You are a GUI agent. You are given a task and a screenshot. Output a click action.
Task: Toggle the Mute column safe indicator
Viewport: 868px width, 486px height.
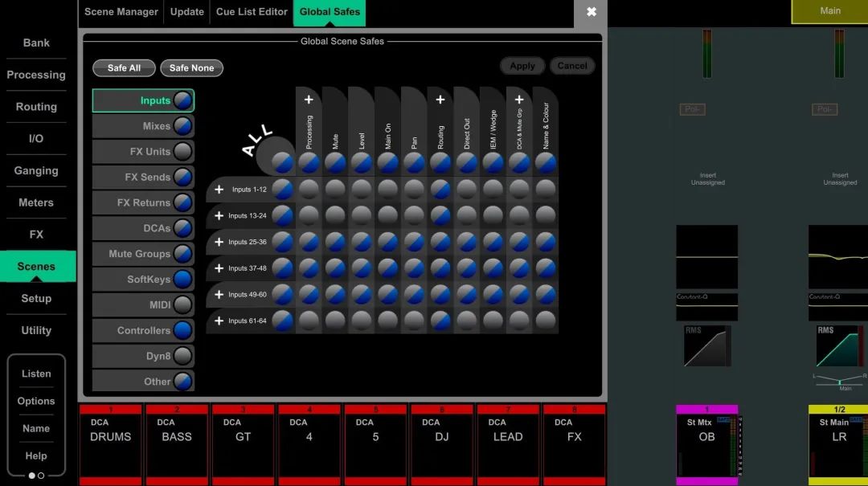point(335,162)
